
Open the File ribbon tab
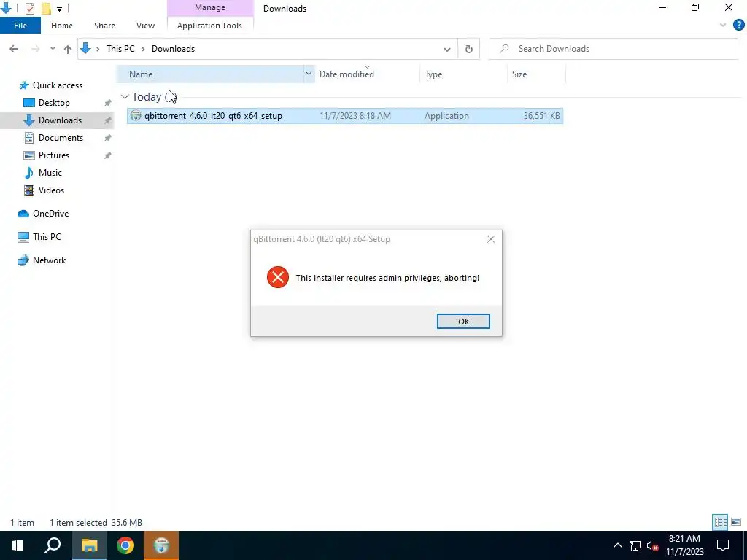point(20,26)
